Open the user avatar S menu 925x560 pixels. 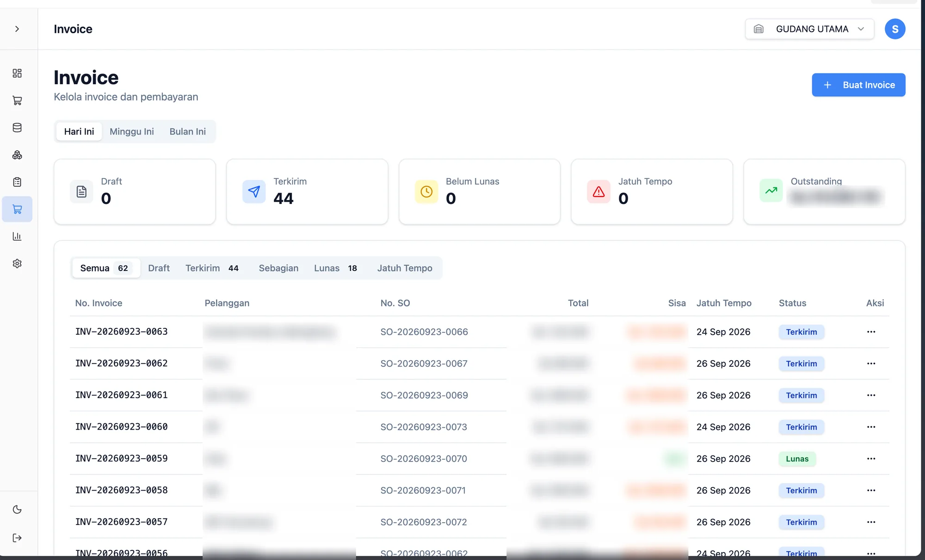point(895,29)
